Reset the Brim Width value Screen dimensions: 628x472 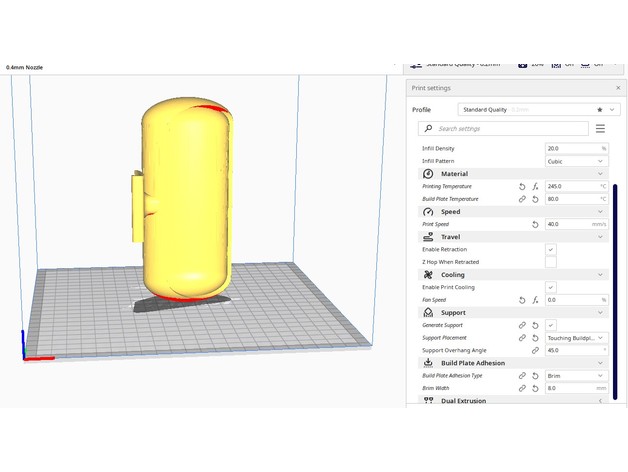pos(535,388)
